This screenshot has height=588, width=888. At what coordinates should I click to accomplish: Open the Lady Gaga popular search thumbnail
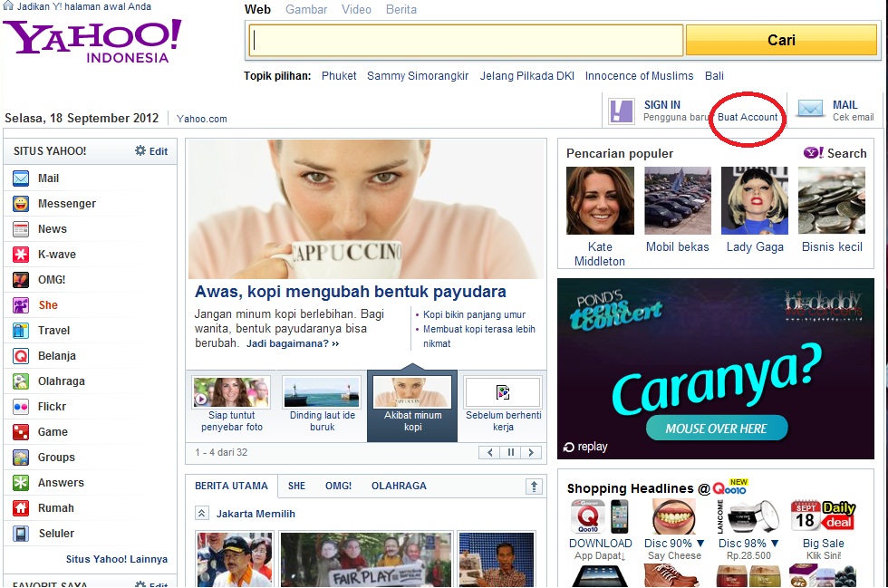[x=754, y=200]
